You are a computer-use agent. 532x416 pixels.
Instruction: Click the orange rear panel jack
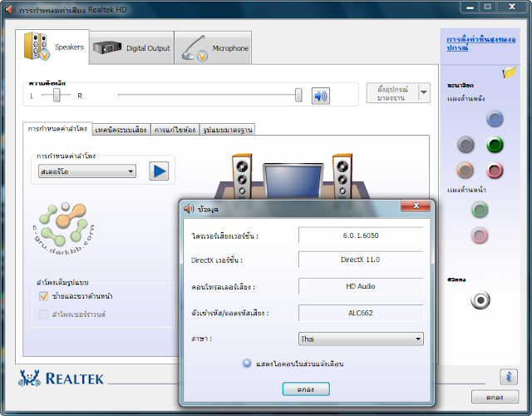[x=465, y=170]
